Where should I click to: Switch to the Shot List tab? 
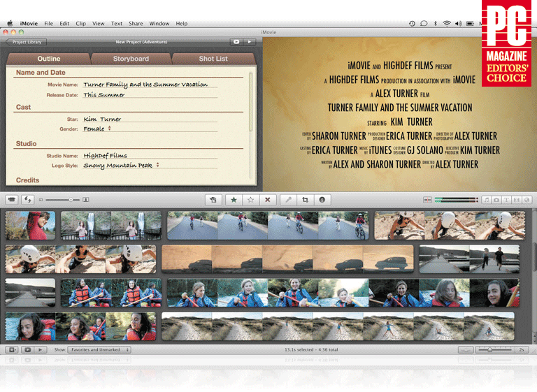coord(213,59)
